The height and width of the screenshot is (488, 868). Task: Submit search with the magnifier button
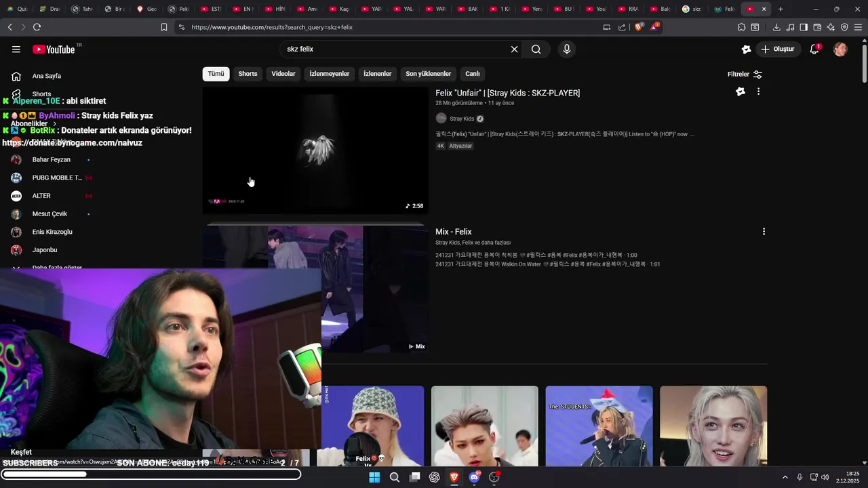coord(536,49)
